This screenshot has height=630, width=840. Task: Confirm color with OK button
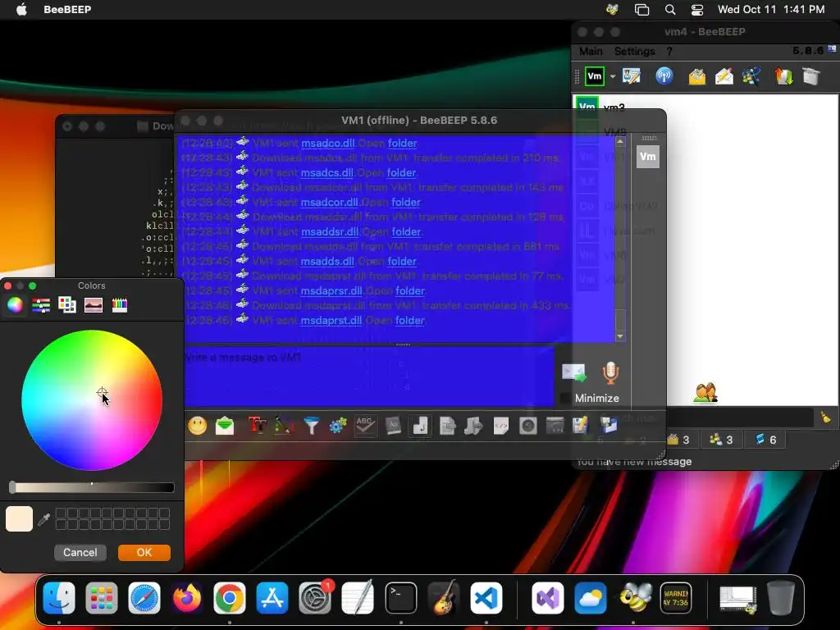tap(144, 552)
